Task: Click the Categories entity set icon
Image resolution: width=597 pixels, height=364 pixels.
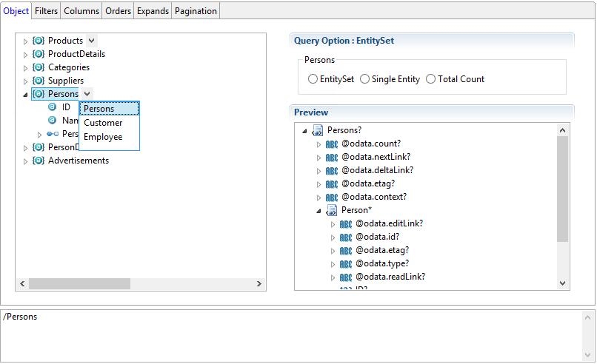Action: [39, 67]
